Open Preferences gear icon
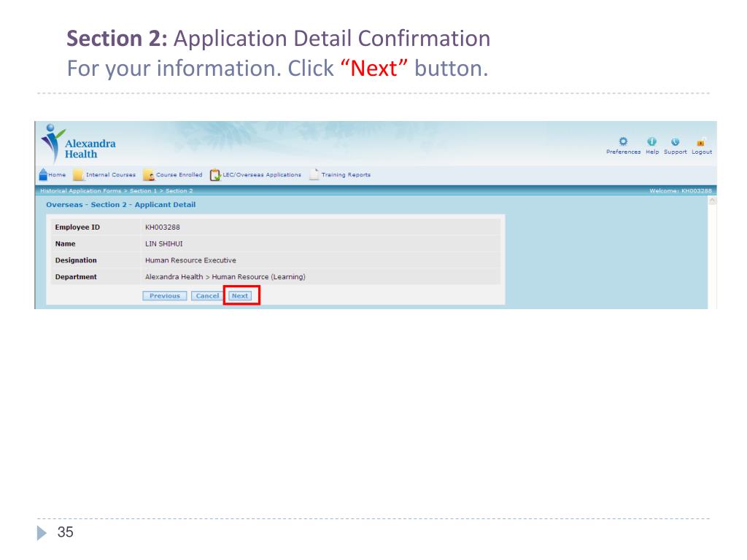This screenshot has height=560, width=747. (622, 141)
